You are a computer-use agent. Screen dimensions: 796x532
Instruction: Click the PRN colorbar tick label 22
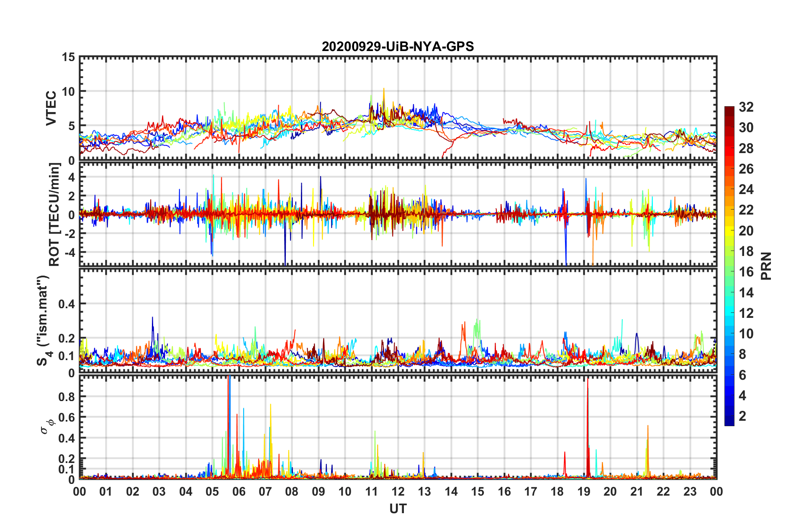click(x=746, y=210)
